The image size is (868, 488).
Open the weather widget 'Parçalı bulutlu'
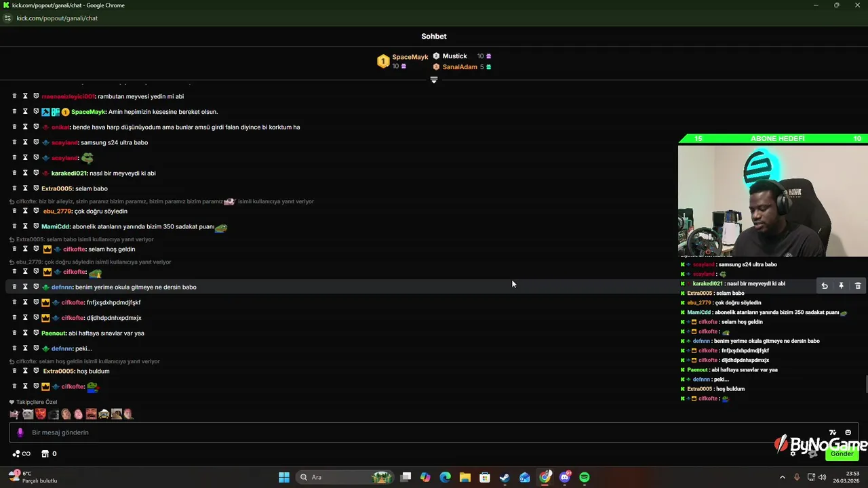click(33, 477)
